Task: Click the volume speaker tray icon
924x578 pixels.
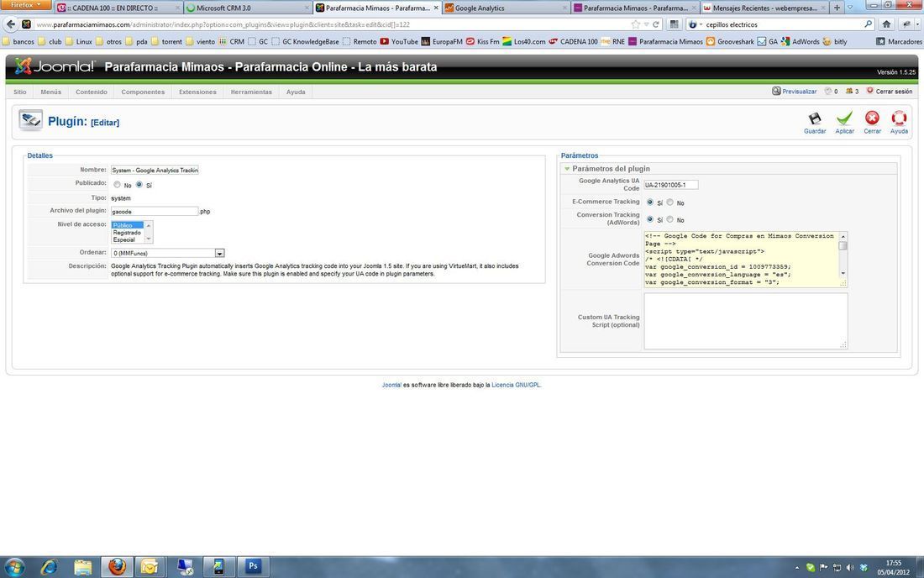Action: [850, 567]
